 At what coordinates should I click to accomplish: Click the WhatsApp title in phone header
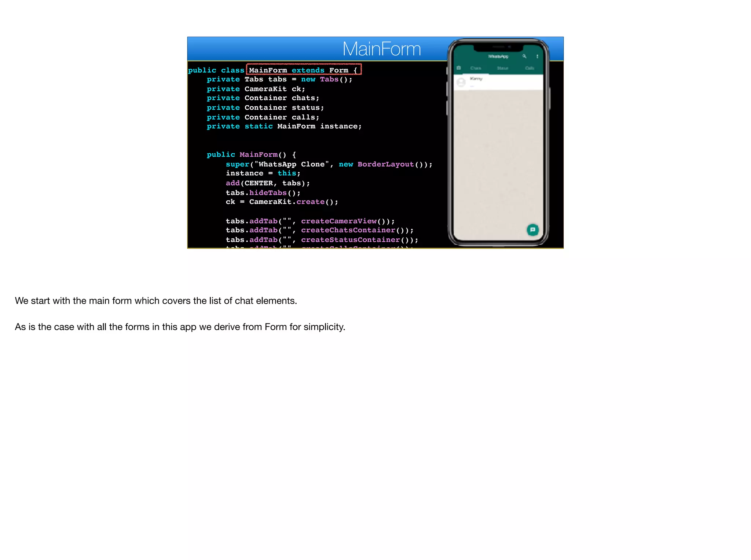(498, 56)
